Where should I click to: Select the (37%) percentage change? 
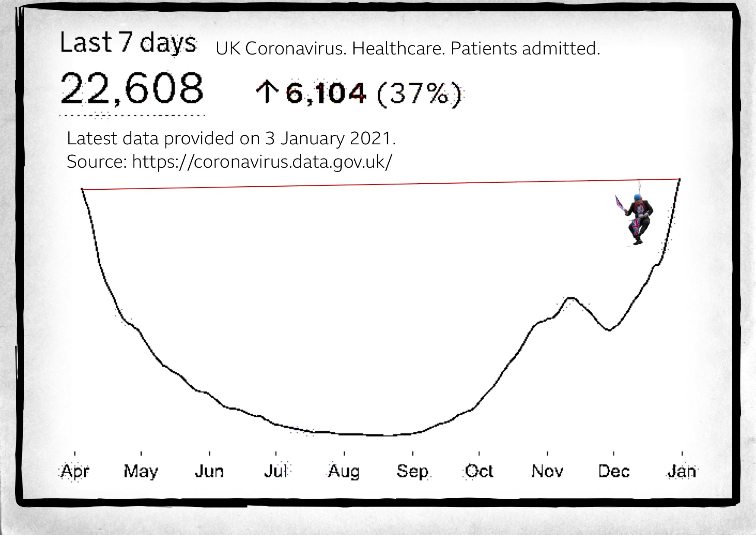coord(419,94)
